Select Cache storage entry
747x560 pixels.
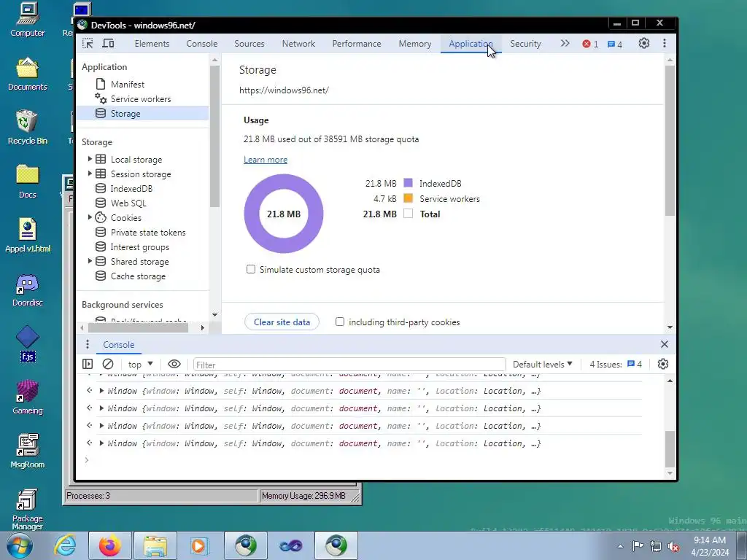(138, 276)
